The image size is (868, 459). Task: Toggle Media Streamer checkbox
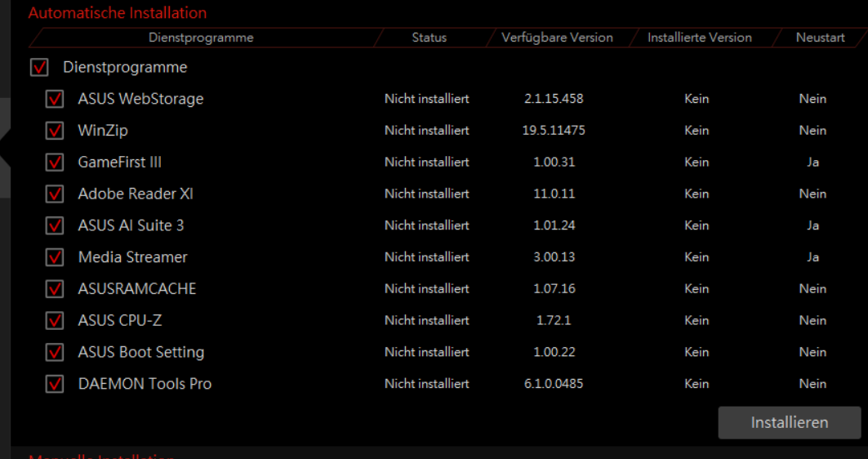click(54, 257)
